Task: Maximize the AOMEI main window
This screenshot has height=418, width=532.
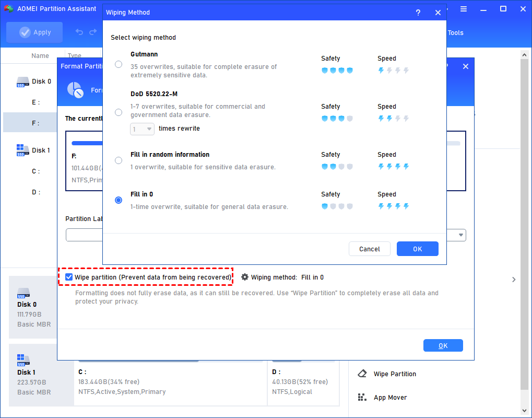Action: (503, 9)
